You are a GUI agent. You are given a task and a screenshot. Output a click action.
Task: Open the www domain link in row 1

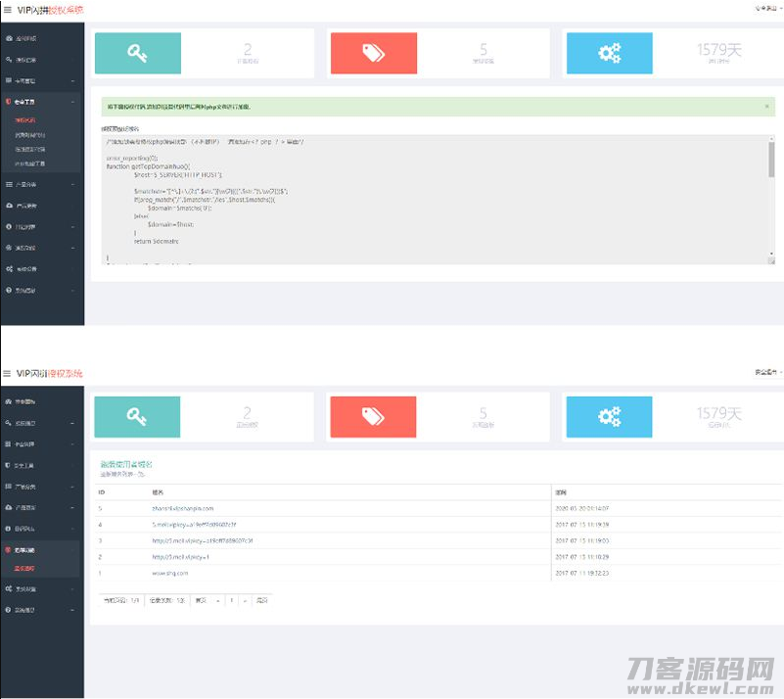(169, 573)
